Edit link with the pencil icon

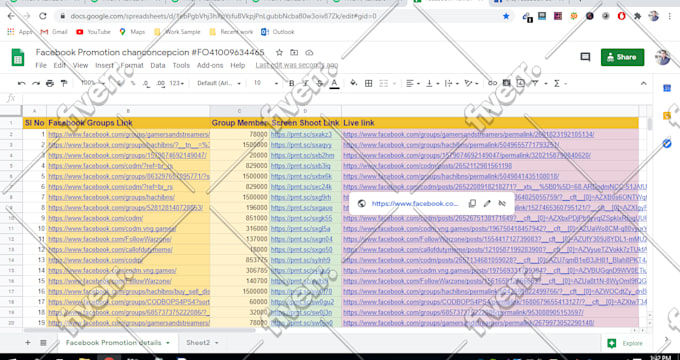tap(487, 203)
